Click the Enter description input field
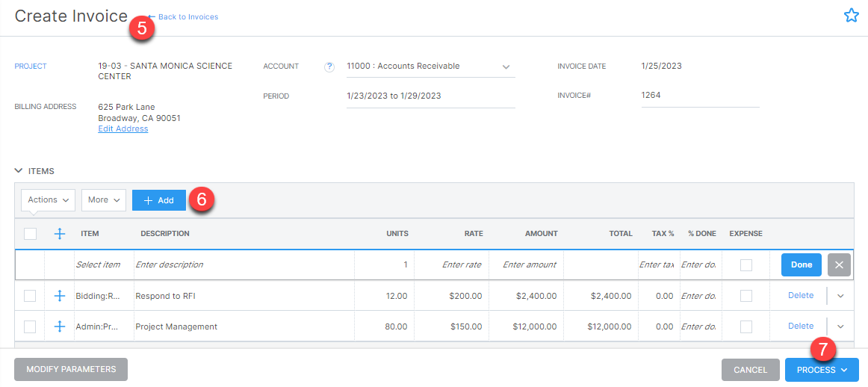868x387 pixels. click(x=243, y=264)
